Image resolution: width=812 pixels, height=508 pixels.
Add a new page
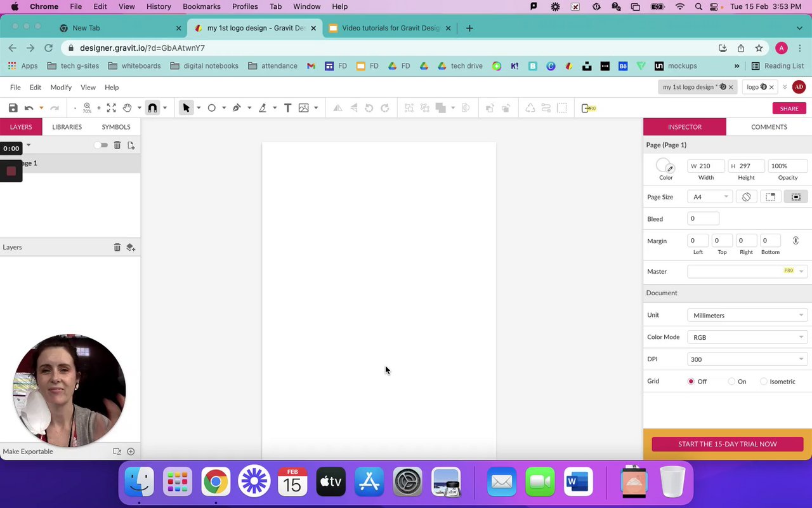pyautogui.click(x=131, y=145)
